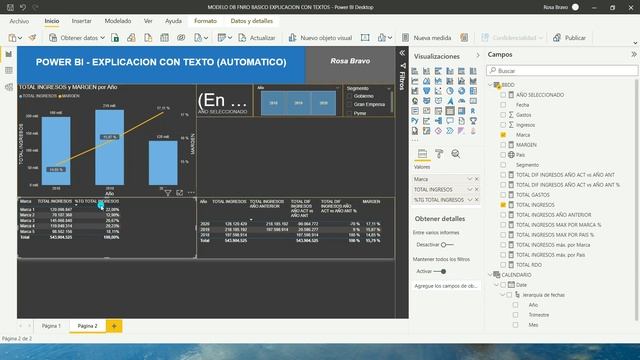Image resolution: width=640 pixels, height=360 pixels.
Task: Click the Nuevo objeto visual button
Action: tap(320, 38)
